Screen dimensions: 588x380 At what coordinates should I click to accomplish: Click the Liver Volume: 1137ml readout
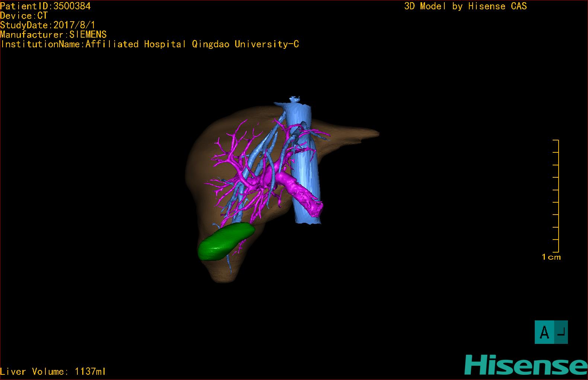(x=53, y=371)
